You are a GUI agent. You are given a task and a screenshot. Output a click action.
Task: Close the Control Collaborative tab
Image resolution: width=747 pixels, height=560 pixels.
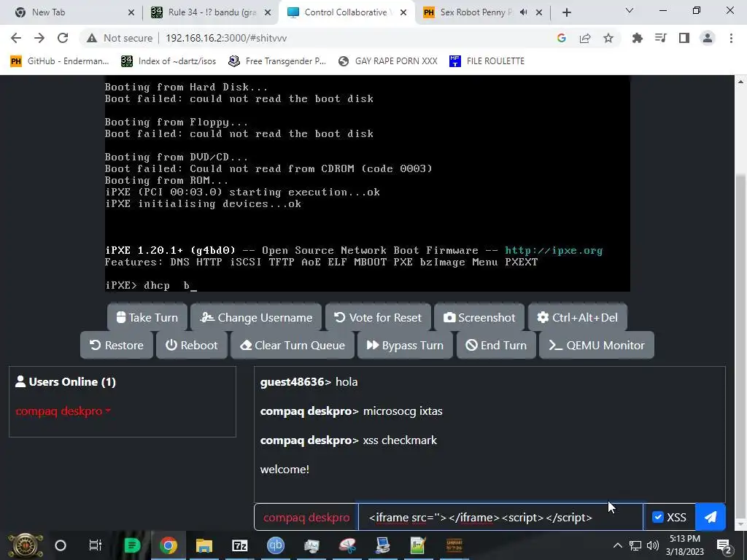403,13
